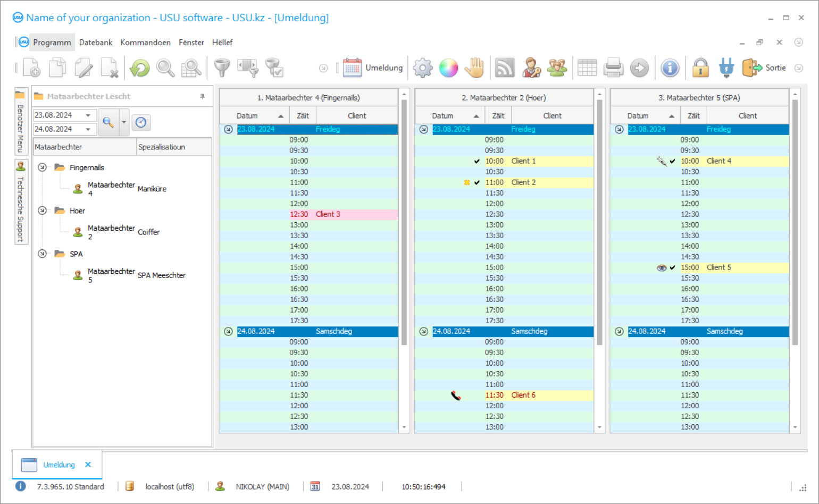The image size is (819, 504).
Task: Open the Datebank menu
Action: [x=95, y=42]
